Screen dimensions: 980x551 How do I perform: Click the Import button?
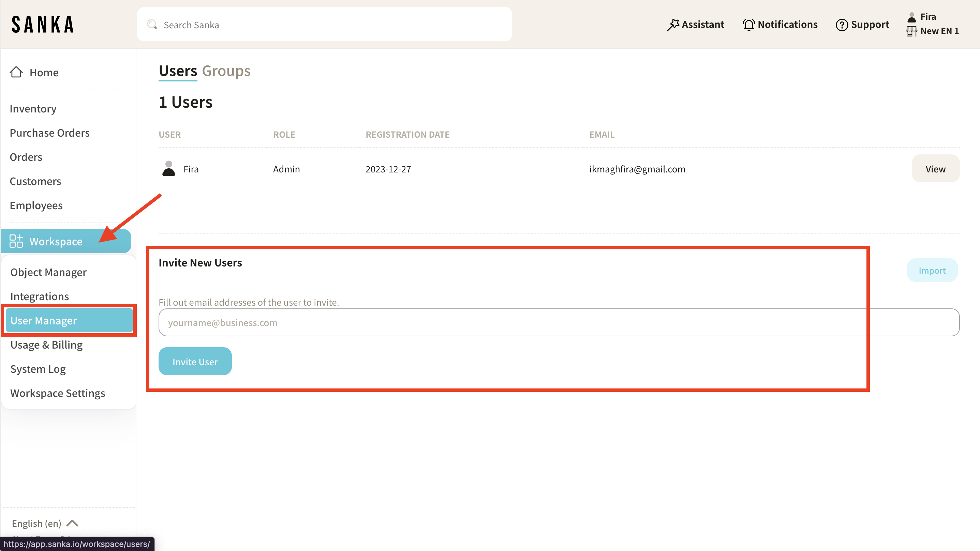coord(932,270)
